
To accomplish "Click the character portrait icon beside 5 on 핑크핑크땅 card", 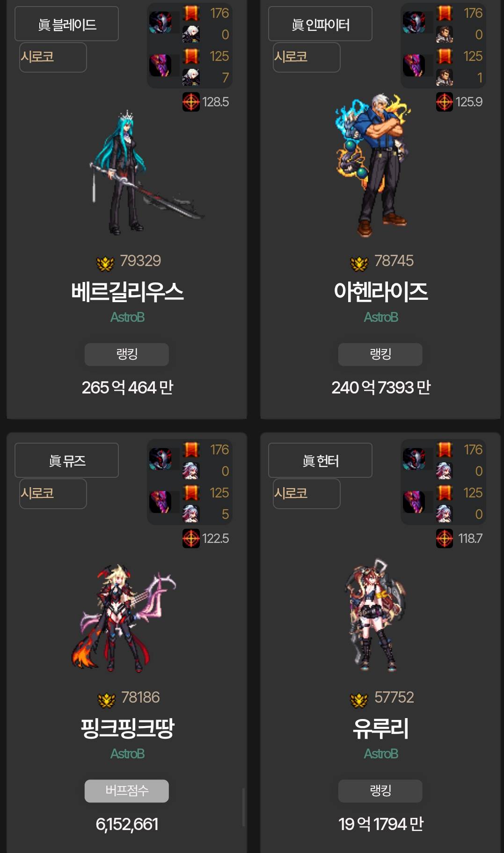I will (x=191, y=514).
